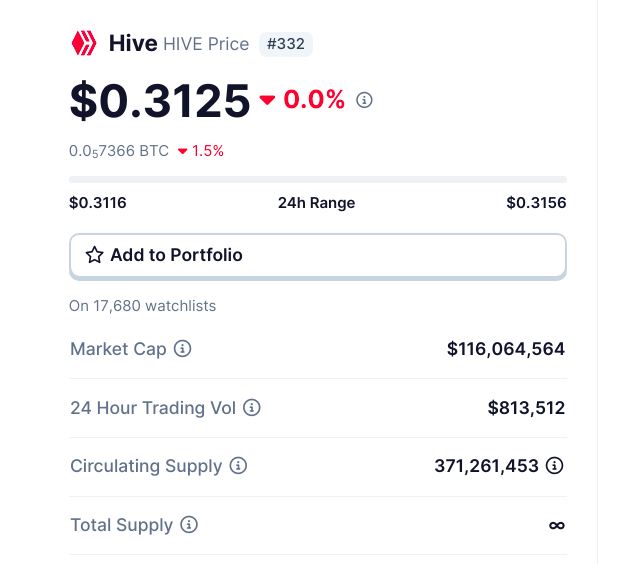Add Hive to Portfolio
618x564 pixels.
(318, 255)
